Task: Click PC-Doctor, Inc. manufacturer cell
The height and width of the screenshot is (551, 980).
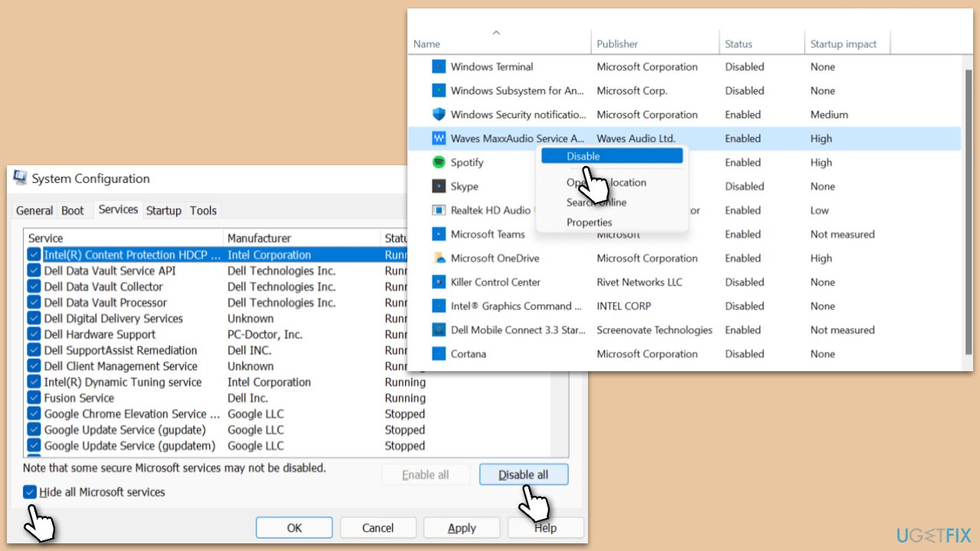Action: tap(265, 334)
